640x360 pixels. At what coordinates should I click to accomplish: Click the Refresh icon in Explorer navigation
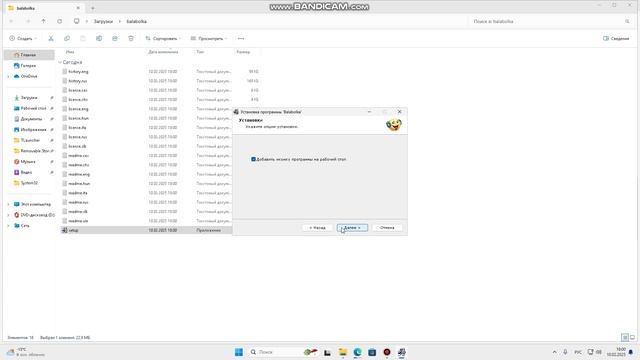point(60,21)
